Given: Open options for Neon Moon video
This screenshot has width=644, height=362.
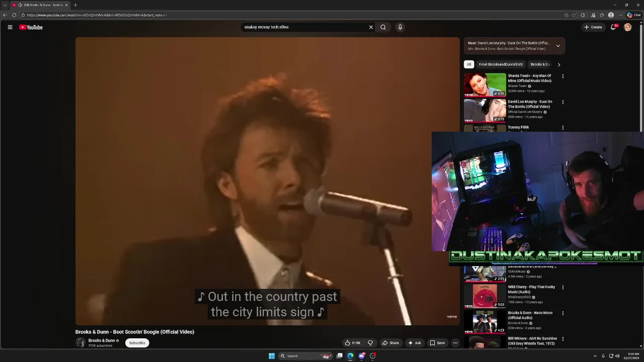Looking at the screenshot, I should (562, 313).
